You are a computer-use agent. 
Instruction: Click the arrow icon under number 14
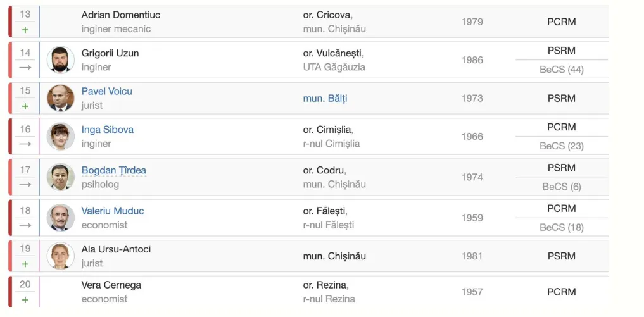[x=25, y=68]
